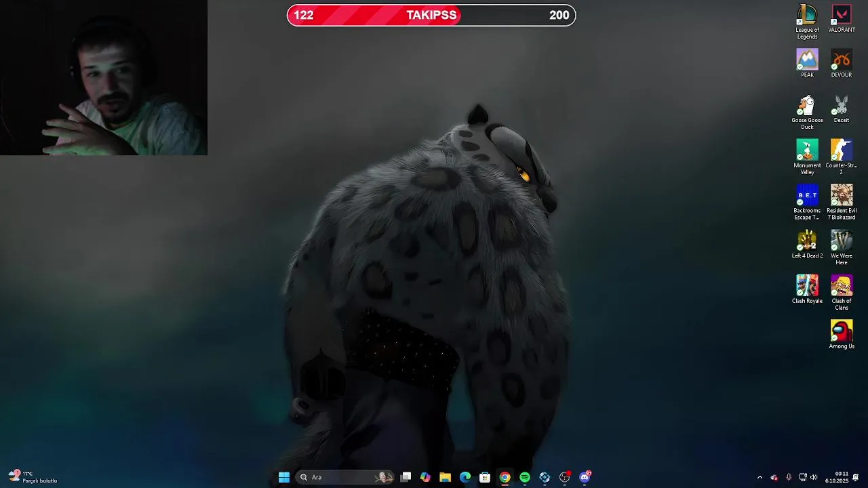The image size is (868, 488).
Task: Open Task View from the taskbar
Action: 406,477
